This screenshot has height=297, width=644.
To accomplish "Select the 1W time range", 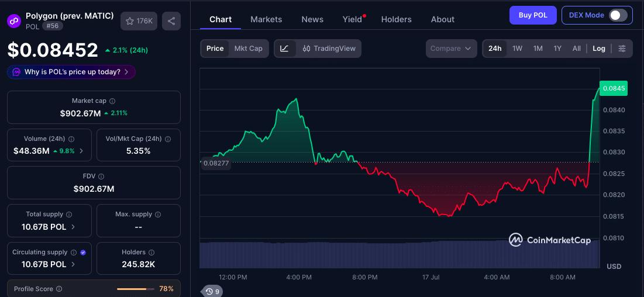I will click(x=517, y=49).
